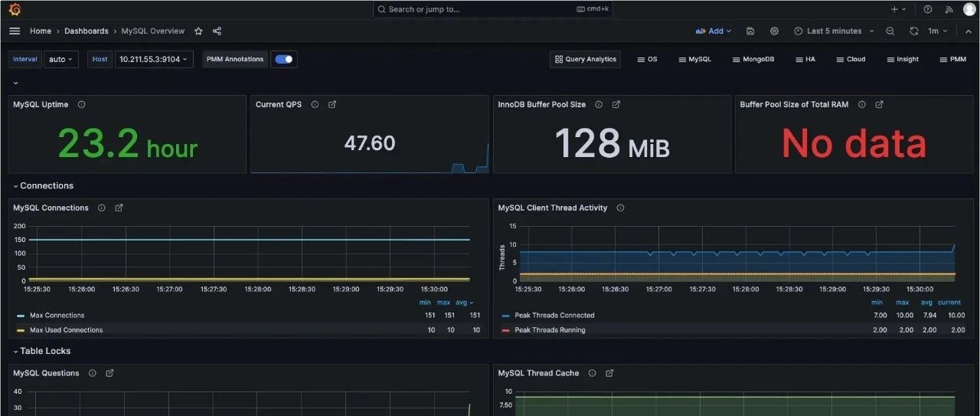Open Query Analytics
The image size is (980, 416).
point(586,59)
